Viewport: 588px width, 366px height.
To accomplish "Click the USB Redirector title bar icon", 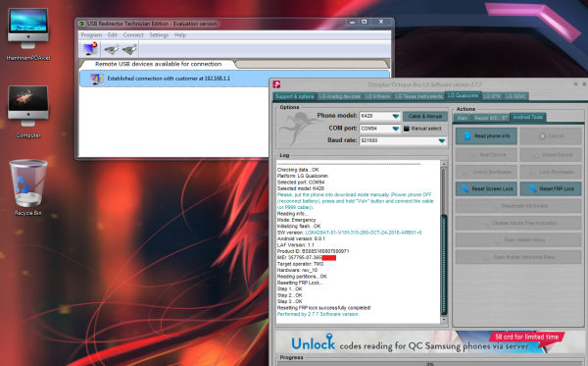I will 81,24.
